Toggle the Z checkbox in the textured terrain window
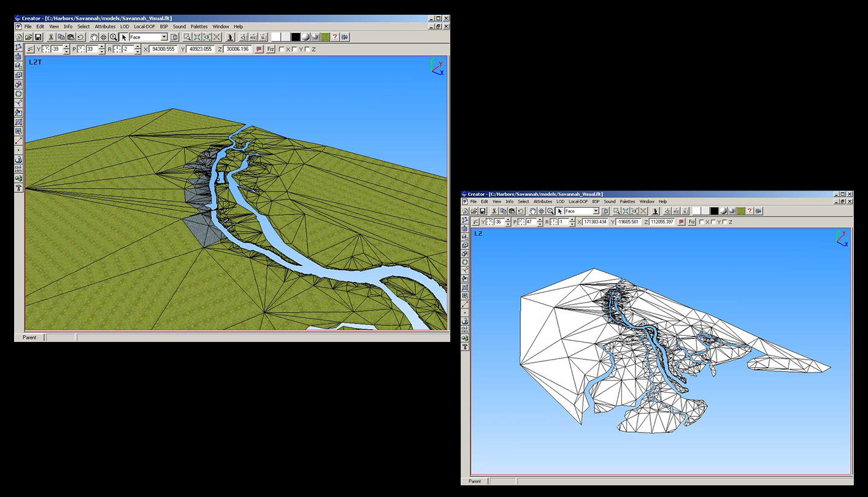Image resolution: width=868 pixels, height=497 pixels. coord(307,49)
